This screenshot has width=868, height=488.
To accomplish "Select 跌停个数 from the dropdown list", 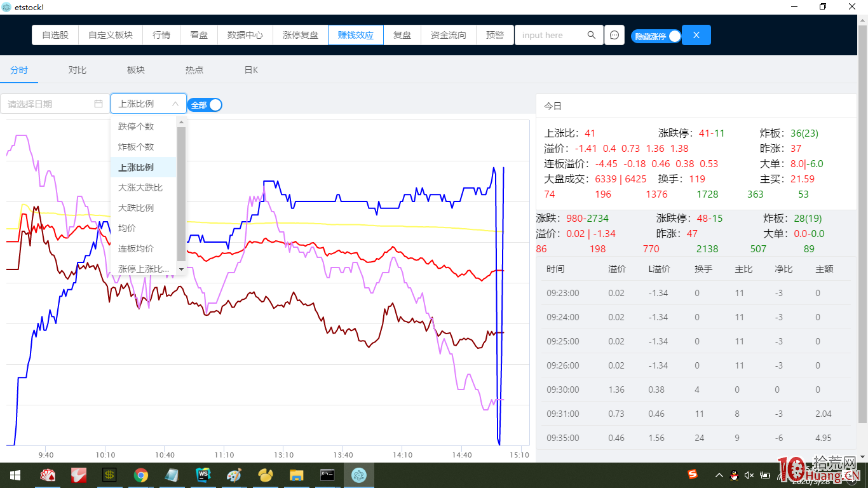I will point(144,126).
